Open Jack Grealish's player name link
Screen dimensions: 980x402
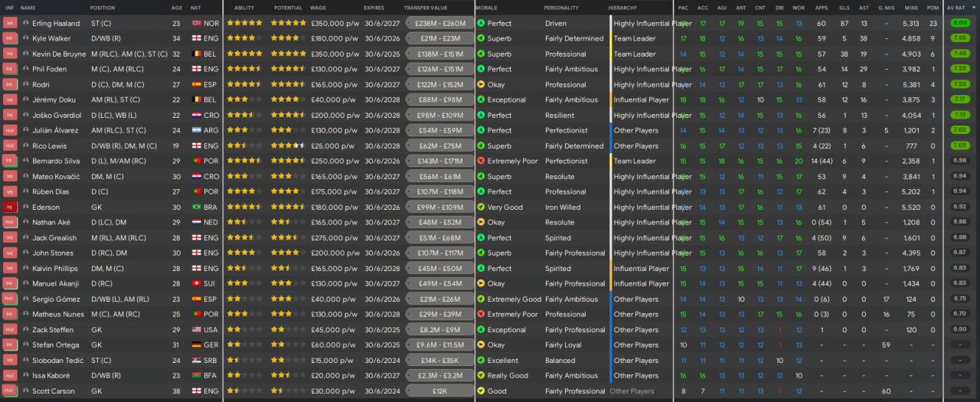pyautogui.click(x=54, y=237)
